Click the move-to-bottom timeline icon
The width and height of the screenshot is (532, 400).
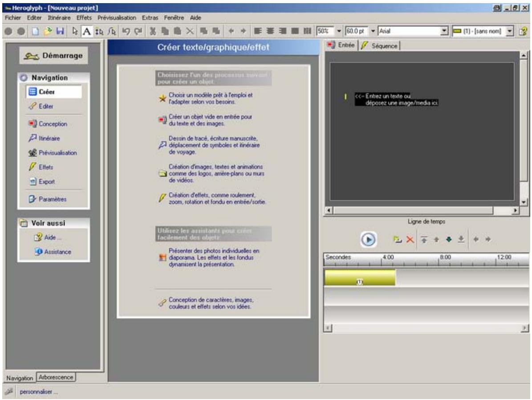click(x=461, y=239)
